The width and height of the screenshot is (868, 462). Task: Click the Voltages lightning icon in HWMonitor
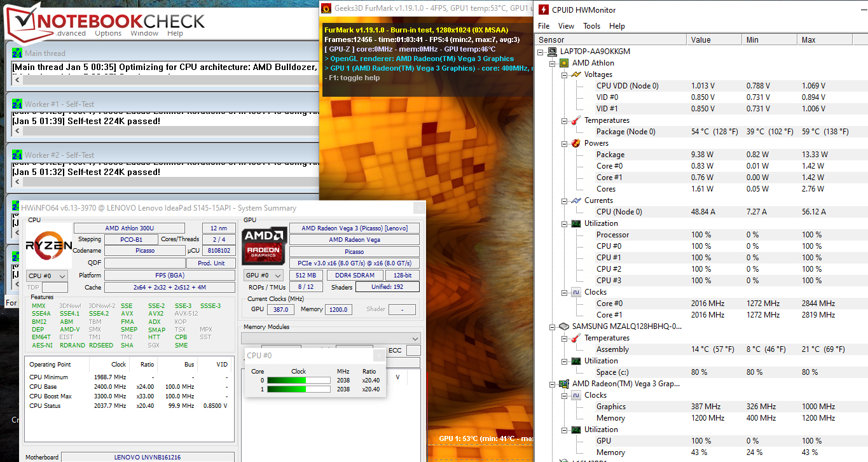[575, 74]
